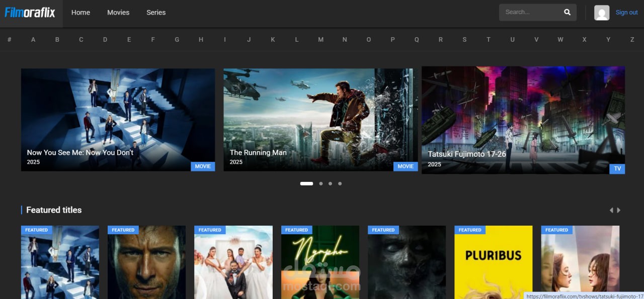
Task: Filter titles by letter M
Action: pyautogui.click(x=320, y=39)
